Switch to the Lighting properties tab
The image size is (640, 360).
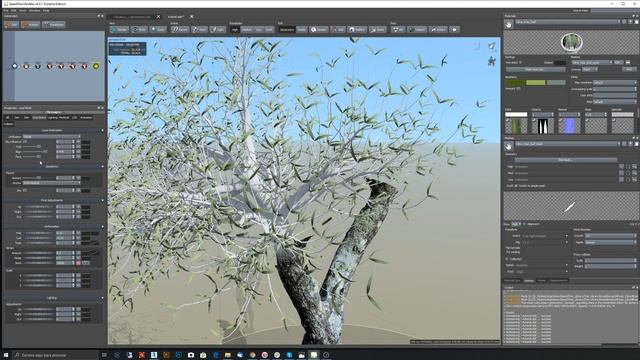(52, 118)
